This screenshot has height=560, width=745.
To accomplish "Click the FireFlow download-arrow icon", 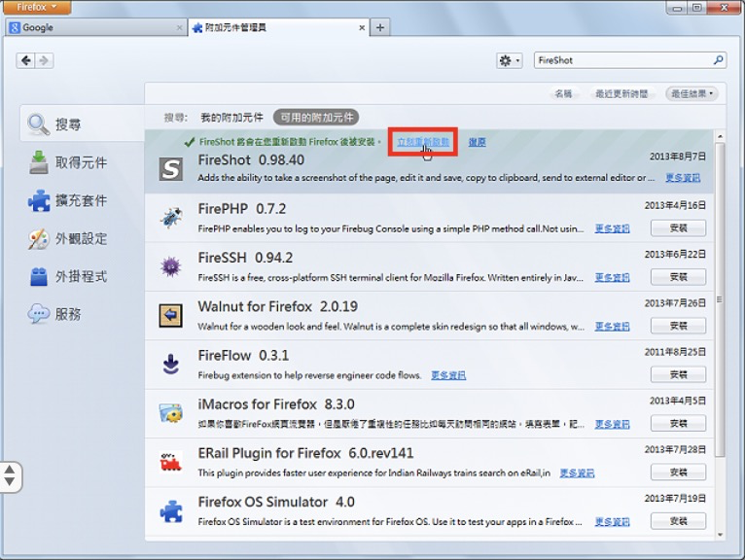I will click(x=170, y=365).
